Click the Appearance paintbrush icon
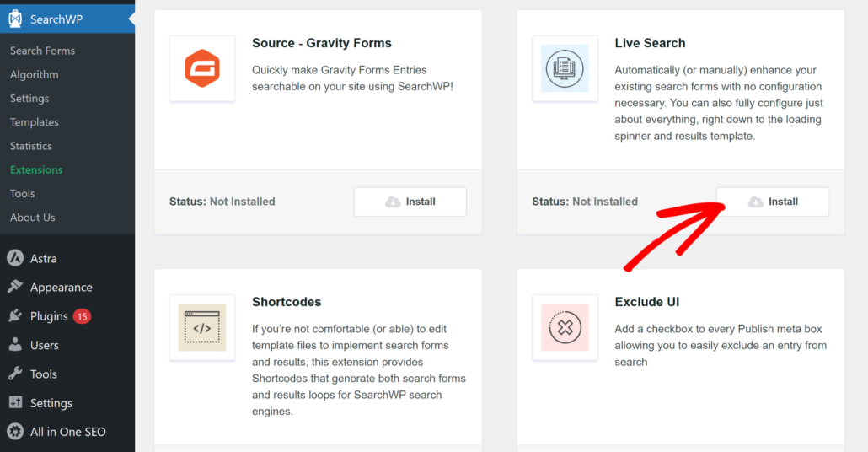 (15, 287)
